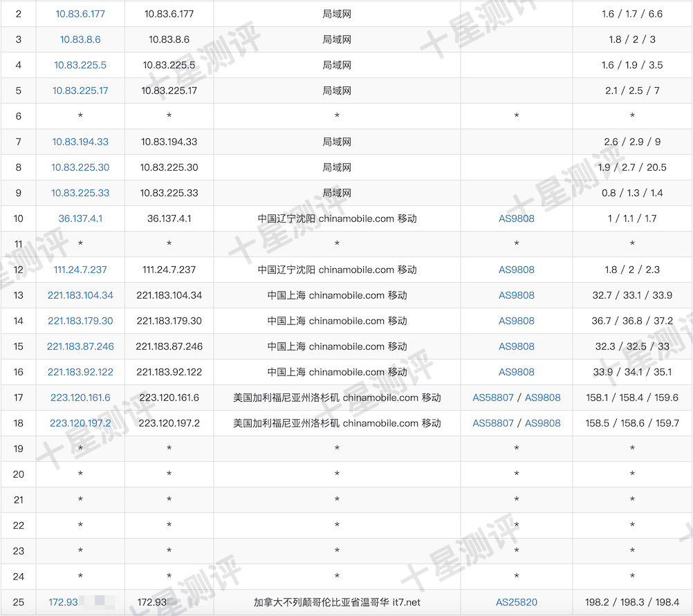Open the 10.83.6.177 IP link
The width and height of the screenshot is (693, 616).
[80, 14]
